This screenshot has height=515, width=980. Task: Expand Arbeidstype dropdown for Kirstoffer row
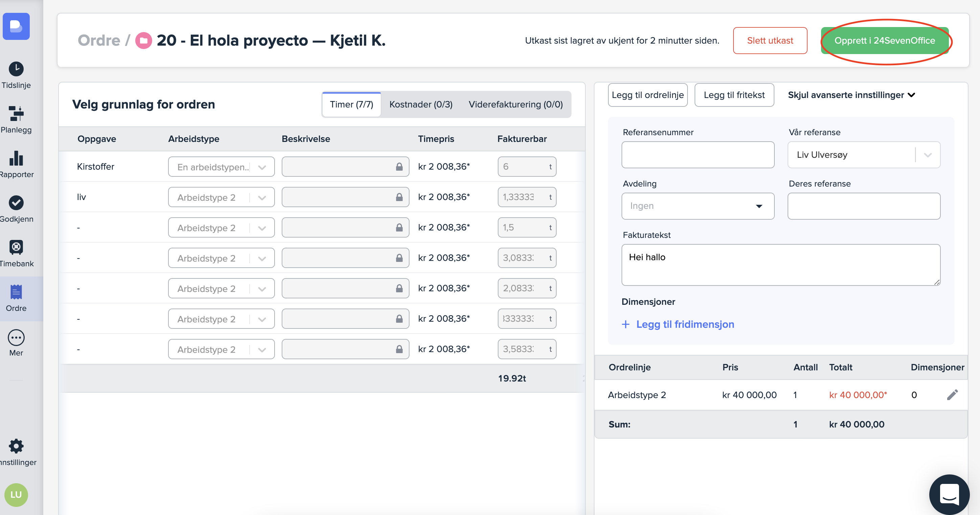point(262,167)
